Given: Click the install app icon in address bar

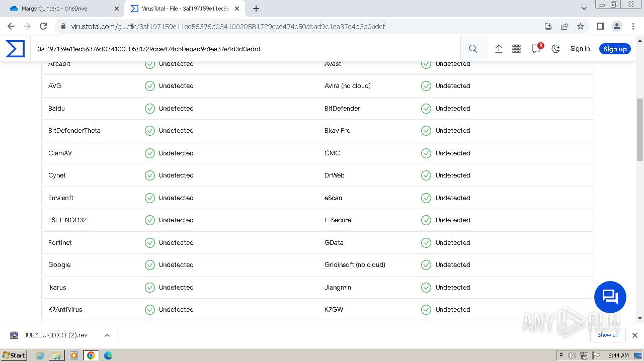Looking at the screenshot, I should [x=548, y=26].
